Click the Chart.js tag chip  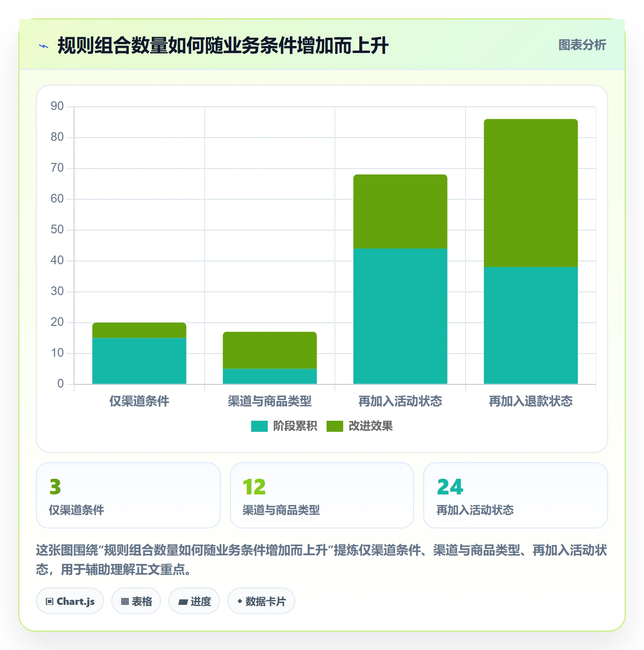pos(70,601)
